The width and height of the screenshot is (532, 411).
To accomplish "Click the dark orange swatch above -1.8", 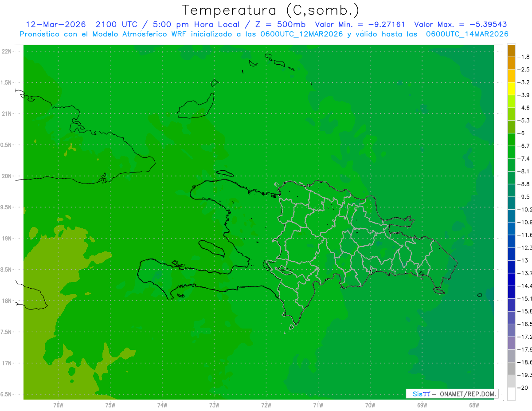I will (511, 51).
